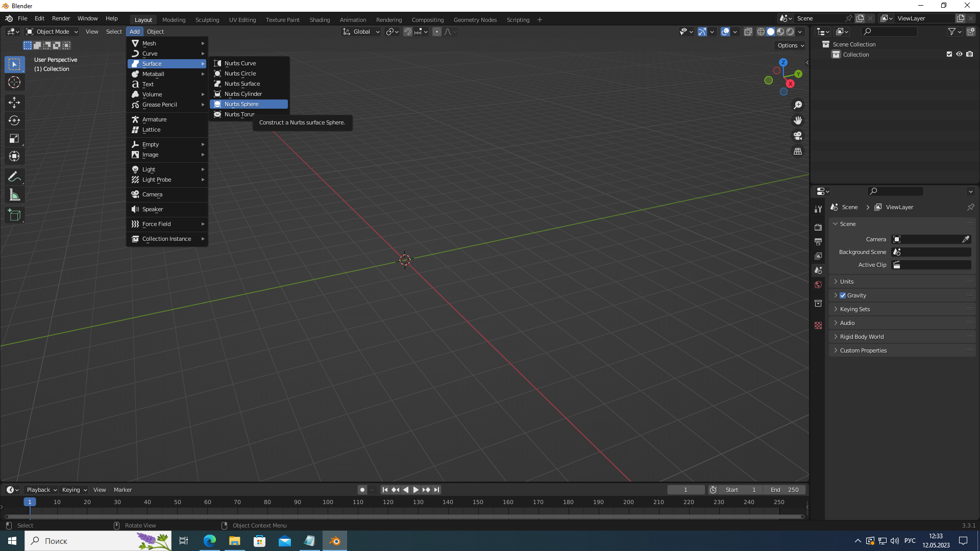Collapse the Scene panel
The image size is (980, 551).
[x=902, y=224]
